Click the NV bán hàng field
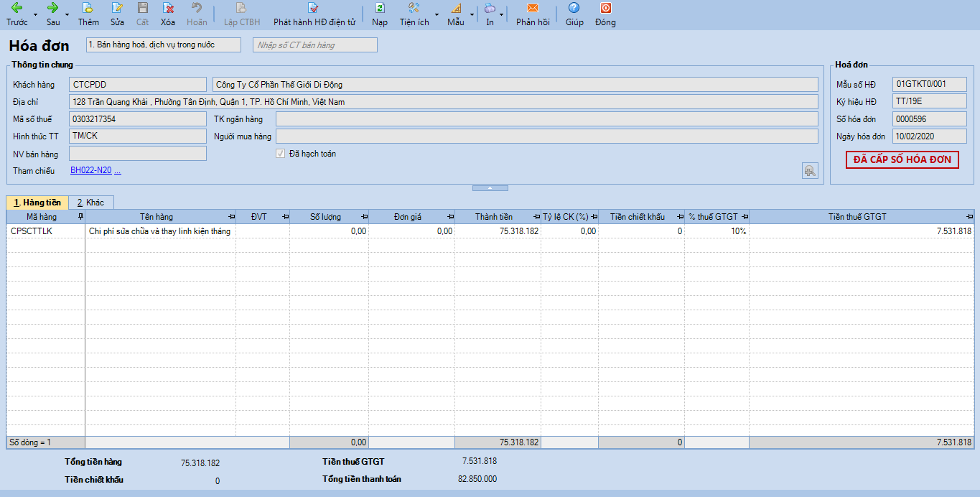This screenshot has width=980, height=497. [x=138, y=153]
